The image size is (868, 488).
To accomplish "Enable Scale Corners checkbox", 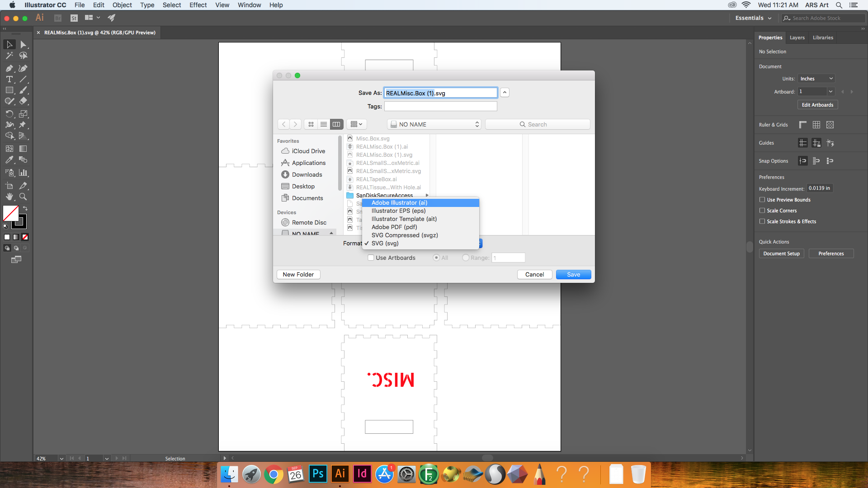I will (x=762, y=210).
